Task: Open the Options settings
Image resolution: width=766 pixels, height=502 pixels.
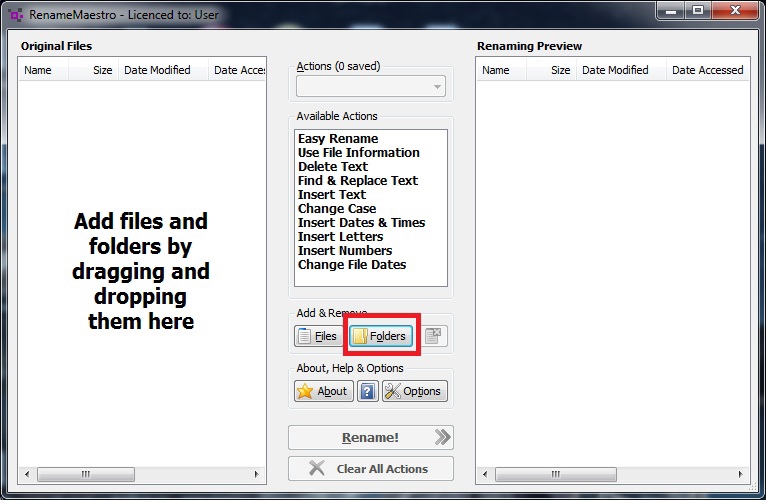Action: 415,391
